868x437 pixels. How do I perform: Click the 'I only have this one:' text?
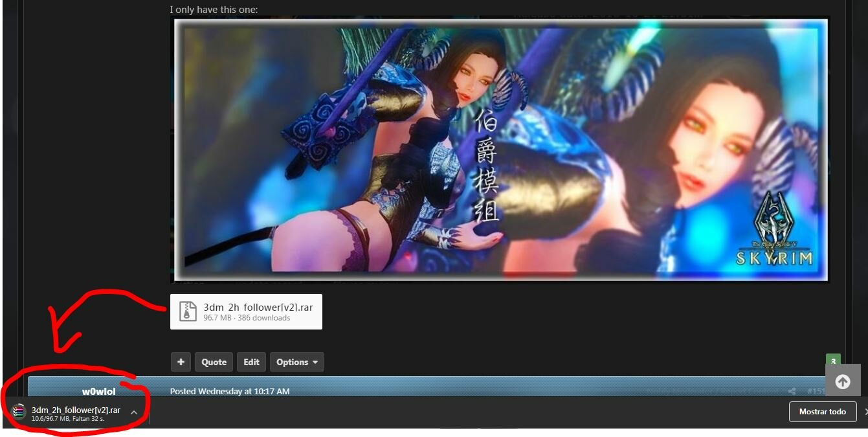point(214,10)
